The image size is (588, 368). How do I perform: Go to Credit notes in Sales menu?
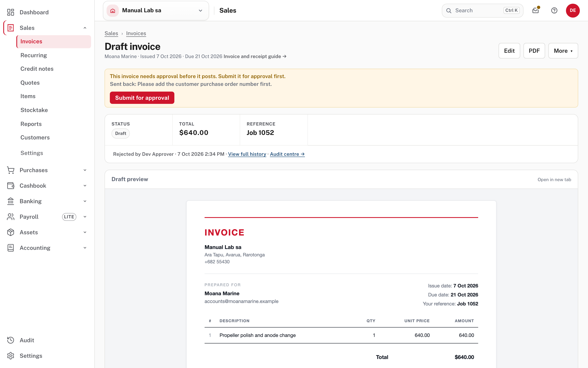(53, 69)
